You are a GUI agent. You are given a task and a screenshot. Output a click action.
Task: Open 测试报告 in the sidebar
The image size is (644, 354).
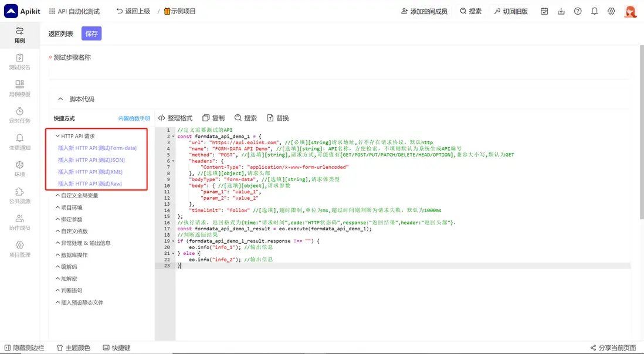20,62
